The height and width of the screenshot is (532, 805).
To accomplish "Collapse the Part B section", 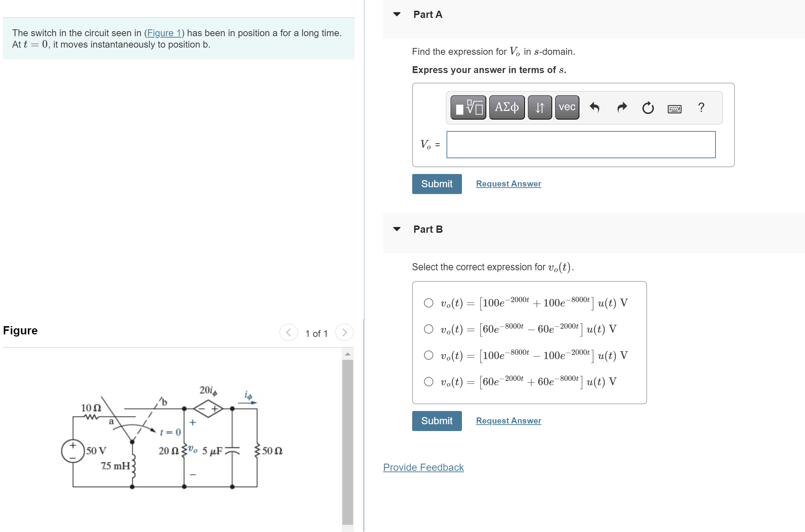I will point(397,229).
